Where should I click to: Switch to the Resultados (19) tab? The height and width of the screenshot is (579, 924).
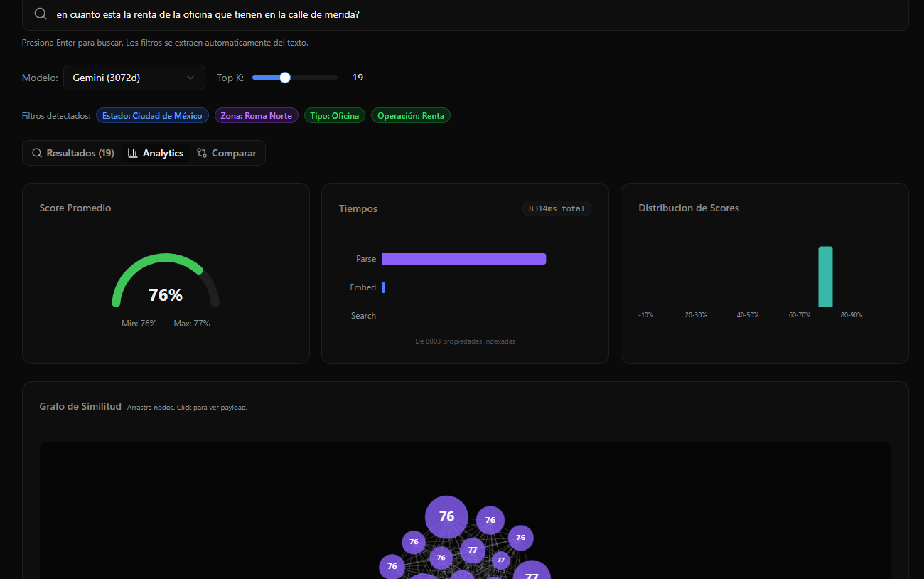[x=72, y=153]
